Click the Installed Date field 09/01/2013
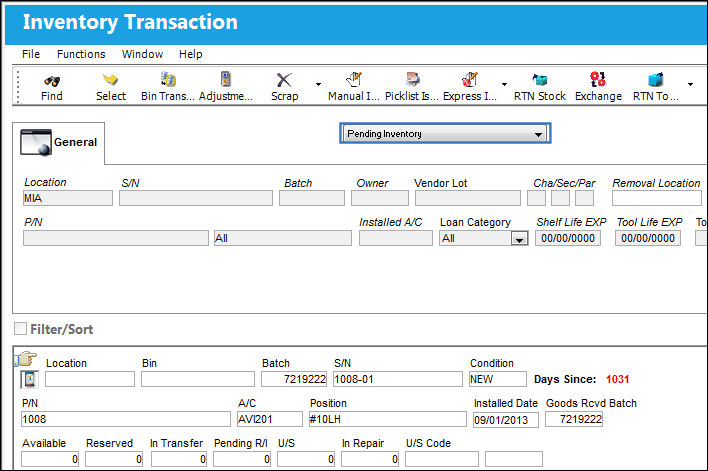Viewport: 708px width, 471px height. [x=506, y=420]
